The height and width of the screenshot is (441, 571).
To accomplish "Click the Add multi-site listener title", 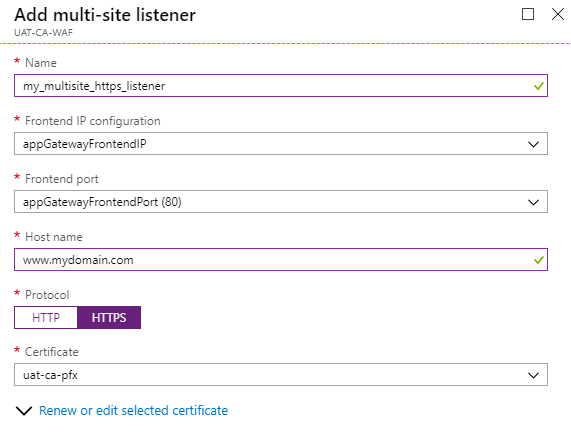I will coord(105,15).
